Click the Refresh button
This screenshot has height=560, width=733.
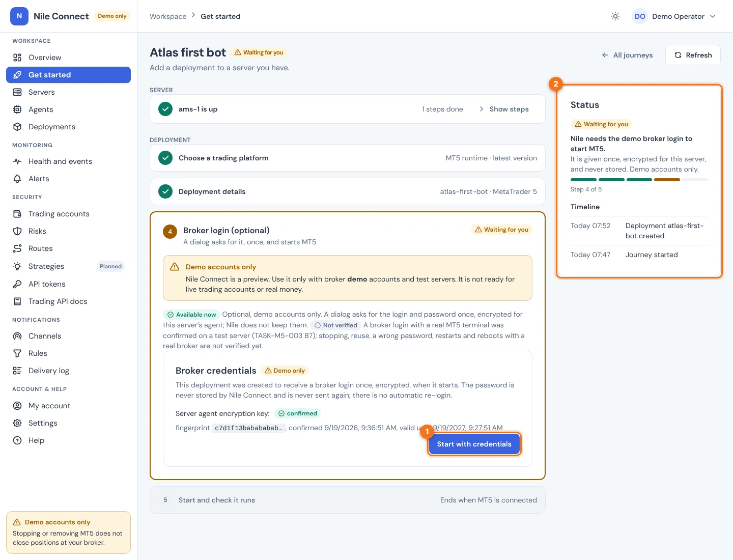coord(693,55)
